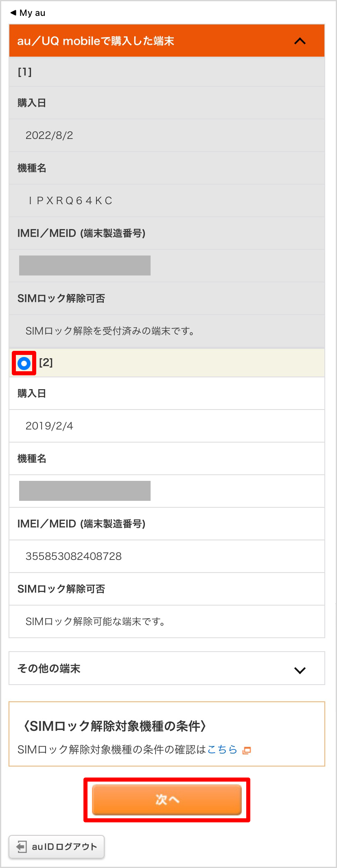
Task: Click the auIDログアウト button
Action: tap(57, 846)
